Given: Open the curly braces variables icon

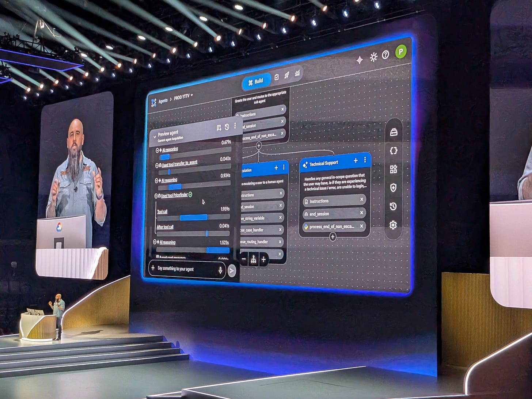Looking at the screenshot, I should point(394,151).
